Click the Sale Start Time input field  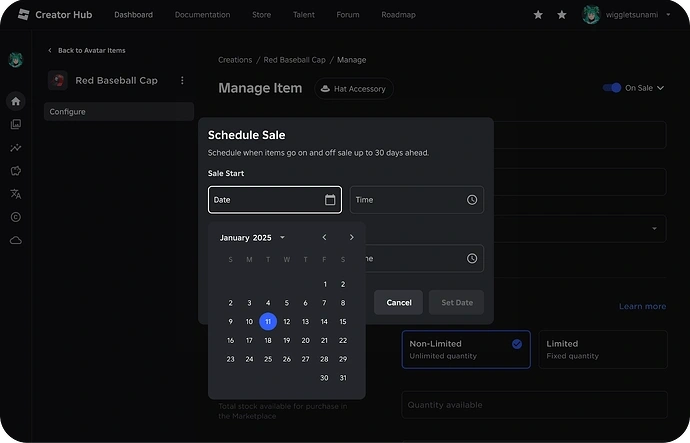(417, 200)
